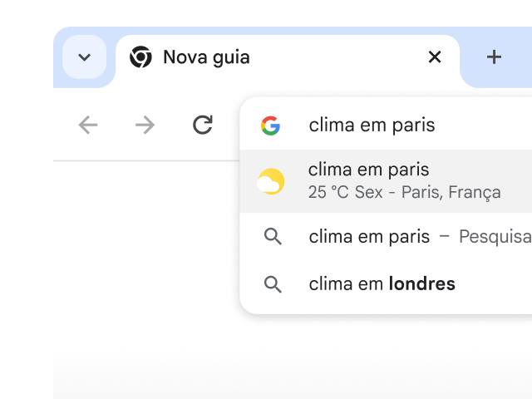Go forward using the forward arrow

(145, 125)
